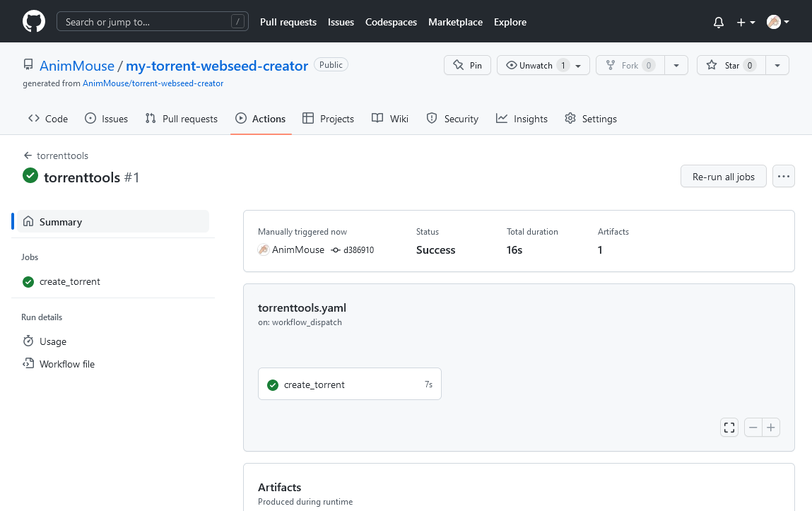Open Issues in top navigation
812x511 pixels.
(341, 22)
